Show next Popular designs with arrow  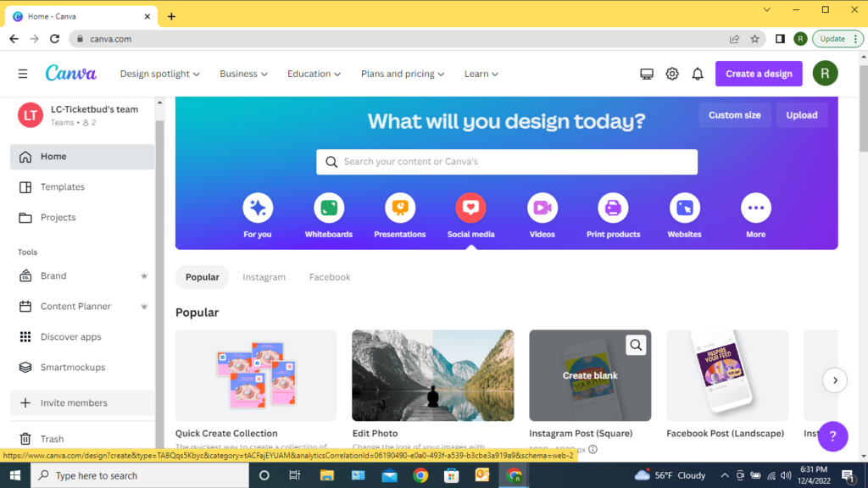(x=835, y=380)
